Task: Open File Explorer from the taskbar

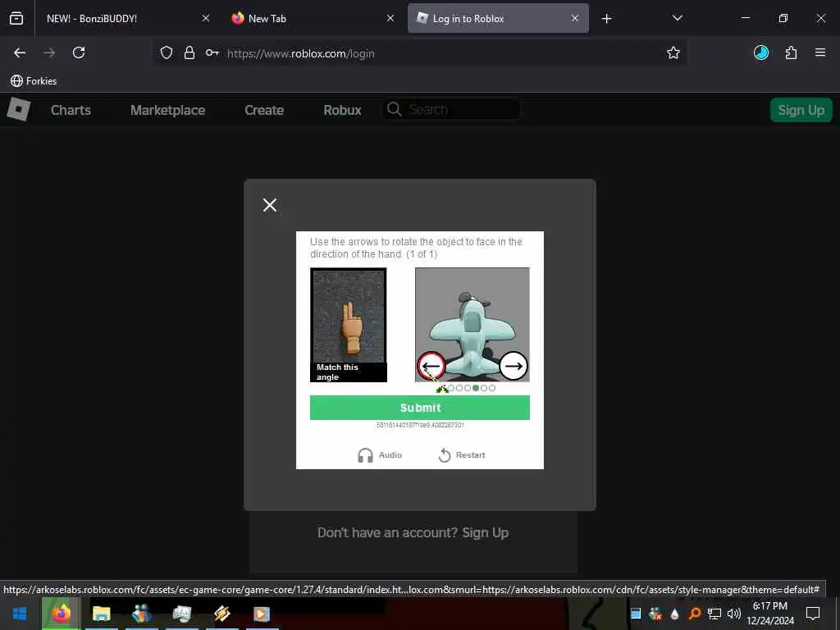Action: pos(101,614)
